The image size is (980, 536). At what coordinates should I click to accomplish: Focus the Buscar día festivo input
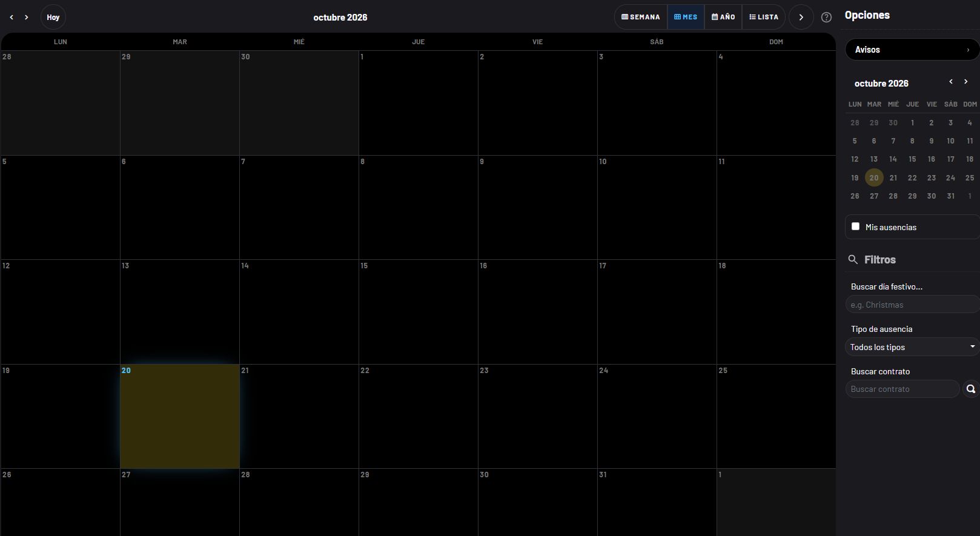912,305
